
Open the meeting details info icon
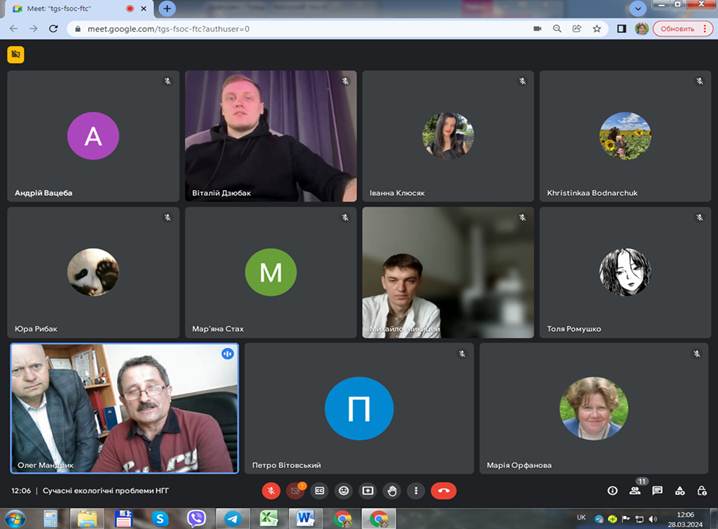(612, 491)
